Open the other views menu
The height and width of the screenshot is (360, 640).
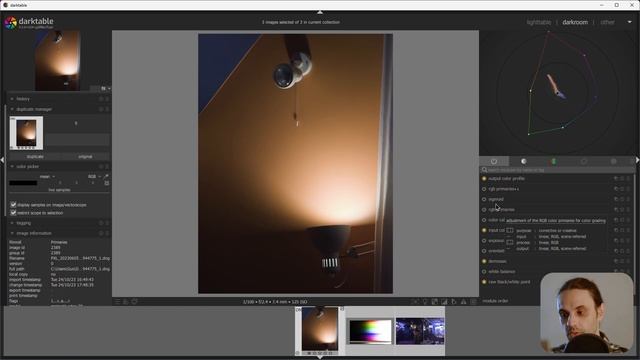(x=607, y=22)
